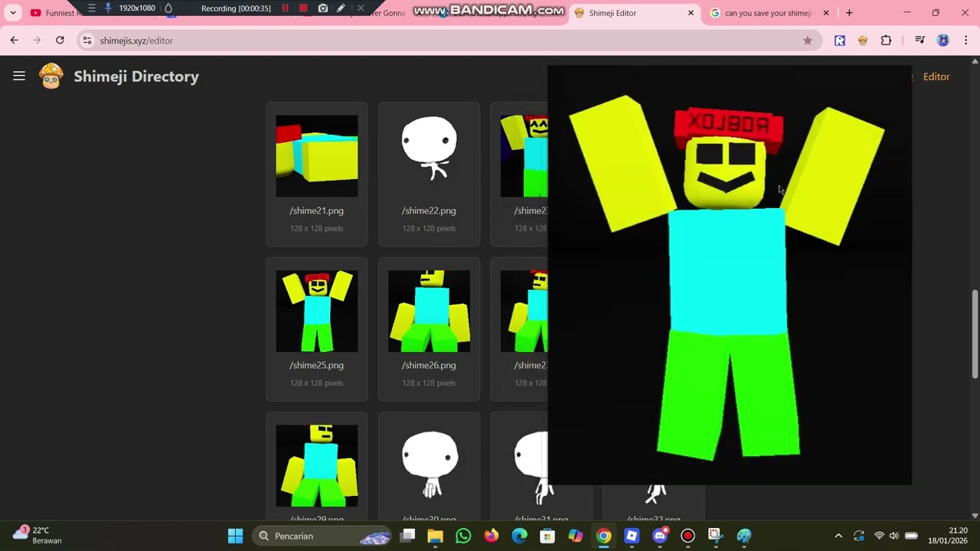This screenshot has width=980, height=551.
Task: Click the /shime25.png file name
Action: [x=316, y=365]
